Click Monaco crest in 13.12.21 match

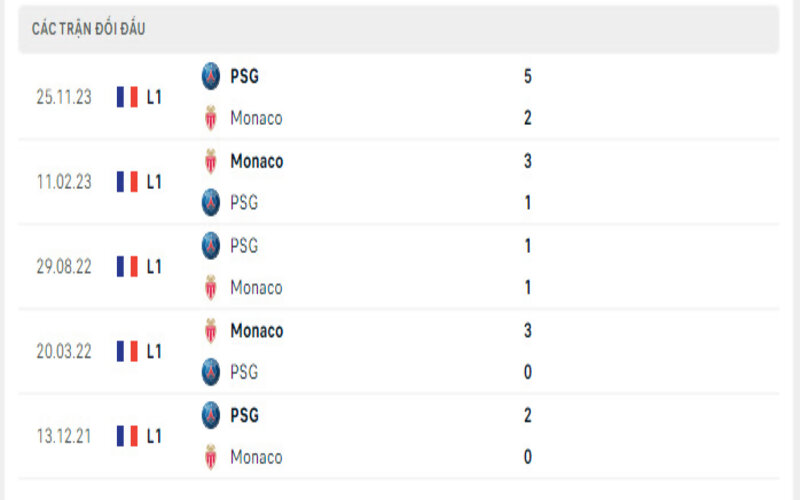pyautogui.click(x=210, y=457)
